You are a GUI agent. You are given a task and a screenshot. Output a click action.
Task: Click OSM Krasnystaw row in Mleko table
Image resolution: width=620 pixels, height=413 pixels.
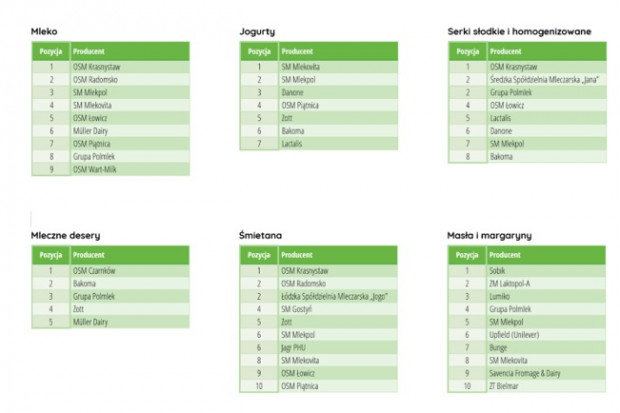point(111,67)
